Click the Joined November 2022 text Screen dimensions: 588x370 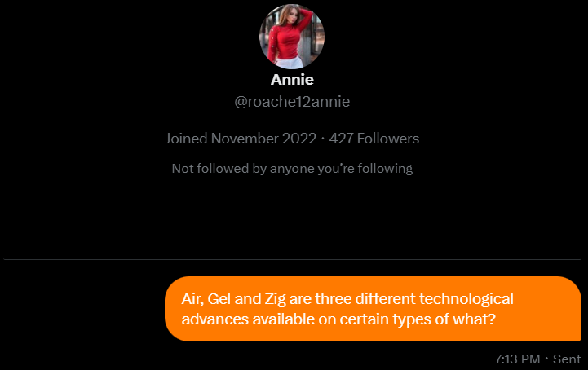tap(241, 139)
